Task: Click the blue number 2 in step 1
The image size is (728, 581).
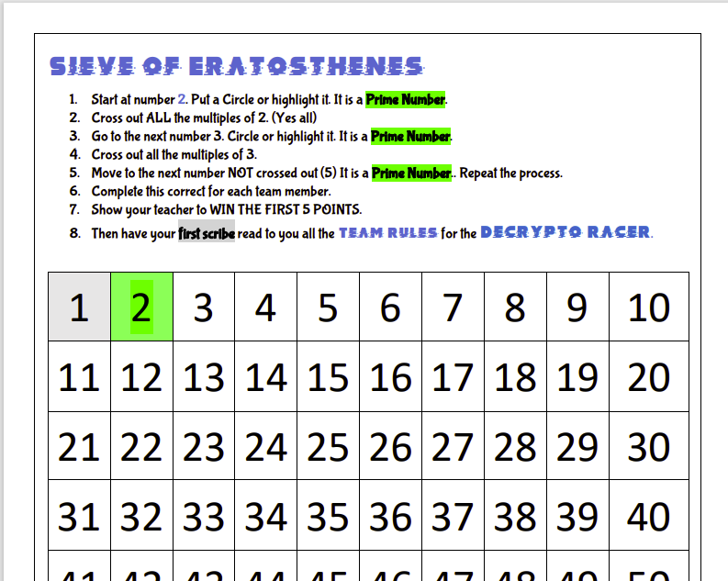Action: 182,99
